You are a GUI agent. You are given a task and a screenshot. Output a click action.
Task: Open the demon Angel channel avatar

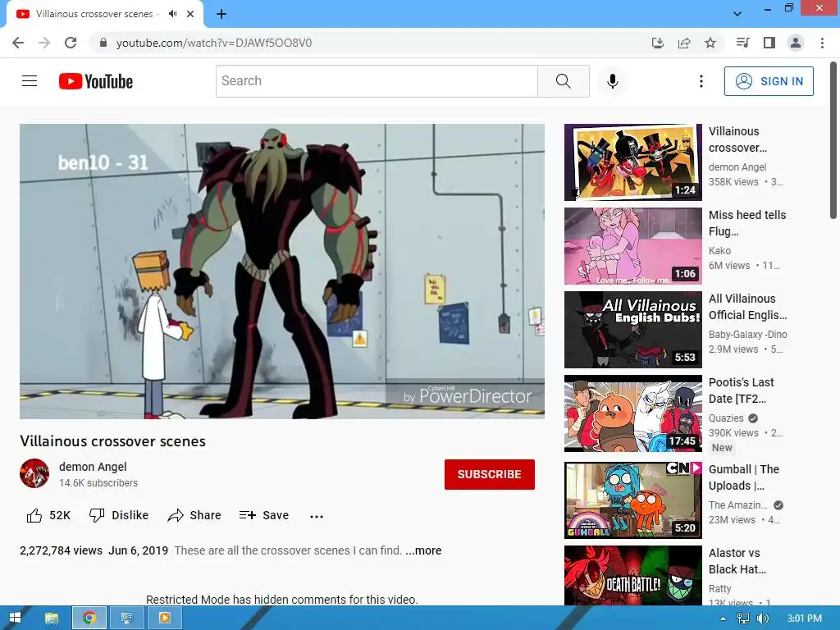pyautogui.click(x=34, y=473)
